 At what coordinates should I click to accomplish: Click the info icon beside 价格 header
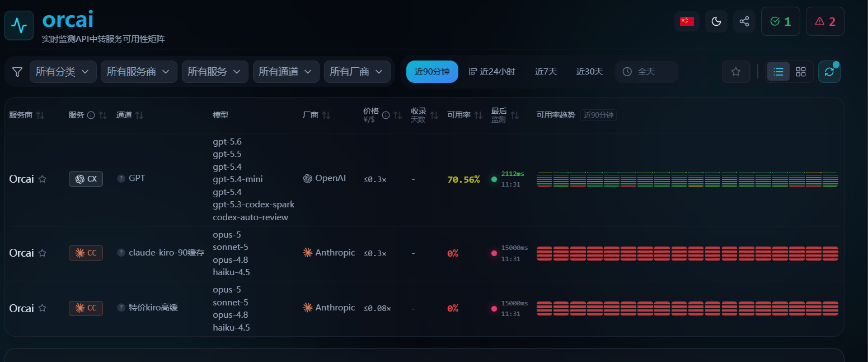click(386, 115)
